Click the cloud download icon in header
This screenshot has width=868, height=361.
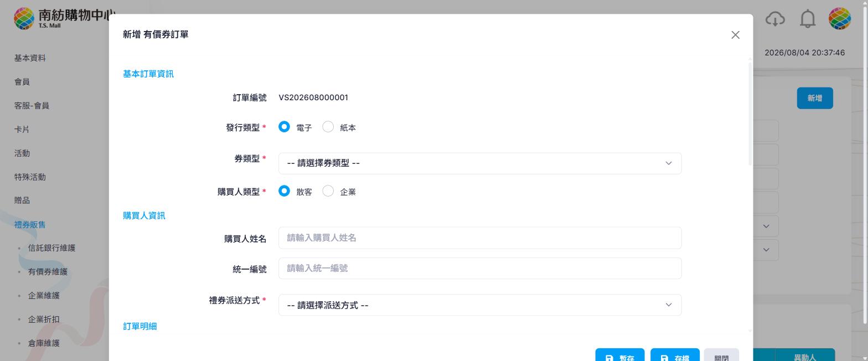775,19
